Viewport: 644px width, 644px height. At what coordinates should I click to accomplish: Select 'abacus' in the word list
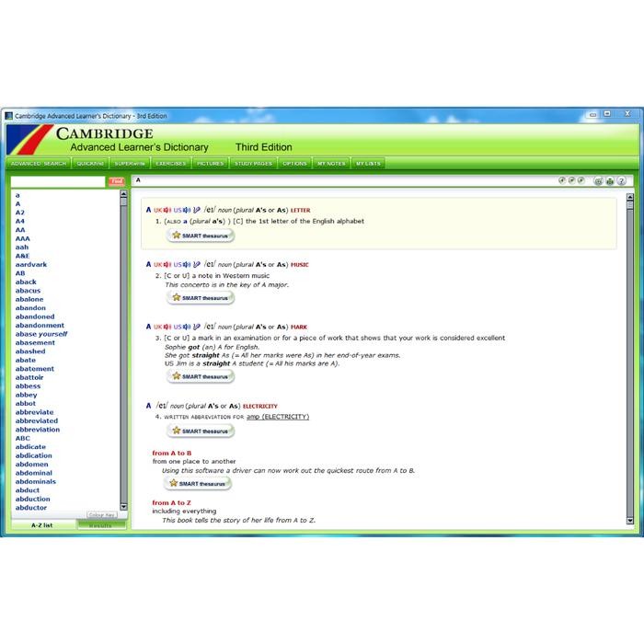[28, 291]
